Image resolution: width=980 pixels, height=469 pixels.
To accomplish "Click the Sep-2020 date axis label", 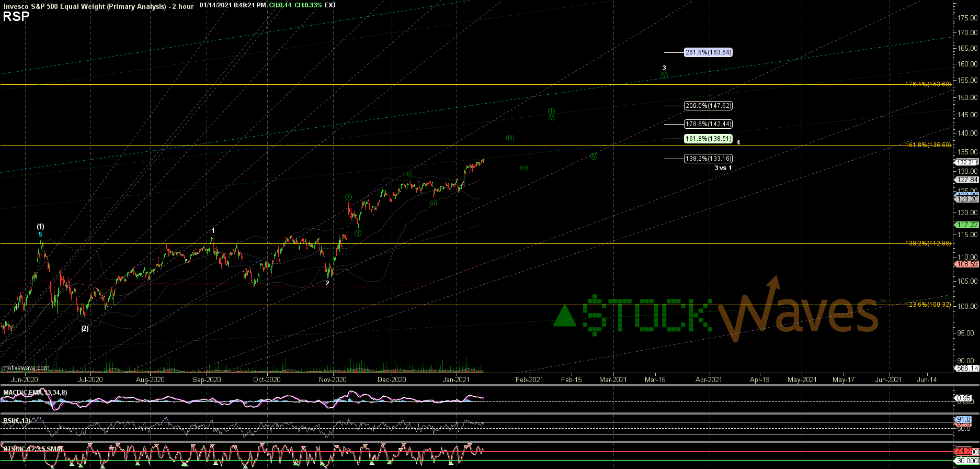I will [x=207, y=379].
